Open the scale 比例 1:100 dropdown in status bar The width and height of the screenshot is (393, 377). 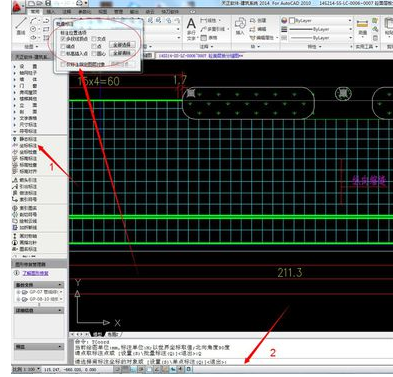coord(27,369)
